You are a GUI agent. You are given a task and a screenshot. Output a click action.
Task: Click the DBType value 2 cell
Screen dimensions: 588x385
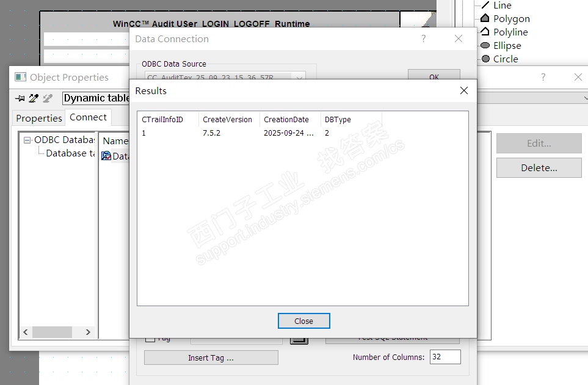327,133
